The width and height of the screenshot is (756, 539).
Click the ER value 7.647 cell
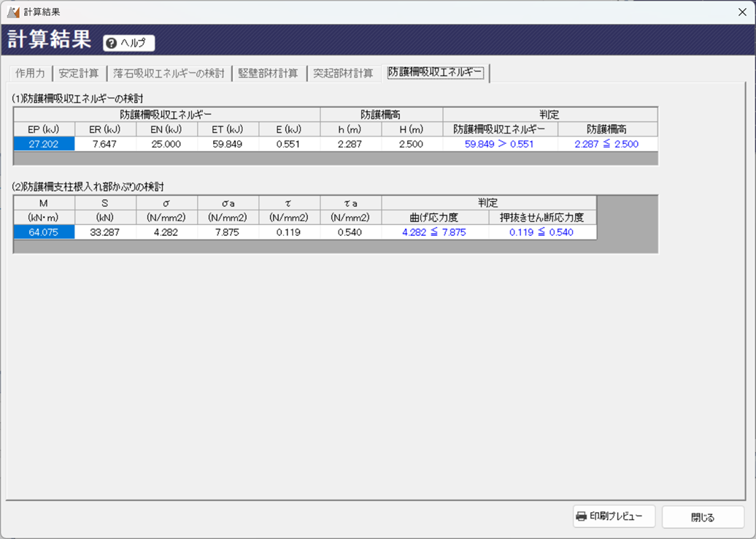tap(105, 144)
